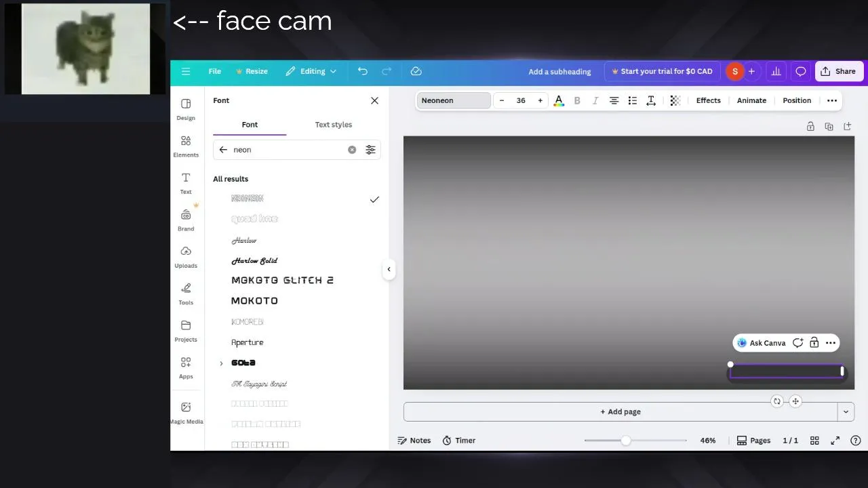Toggle bulleted list formatting
Image resolution: width=868 pixels, height=488 pixels.
pos(632,100)
